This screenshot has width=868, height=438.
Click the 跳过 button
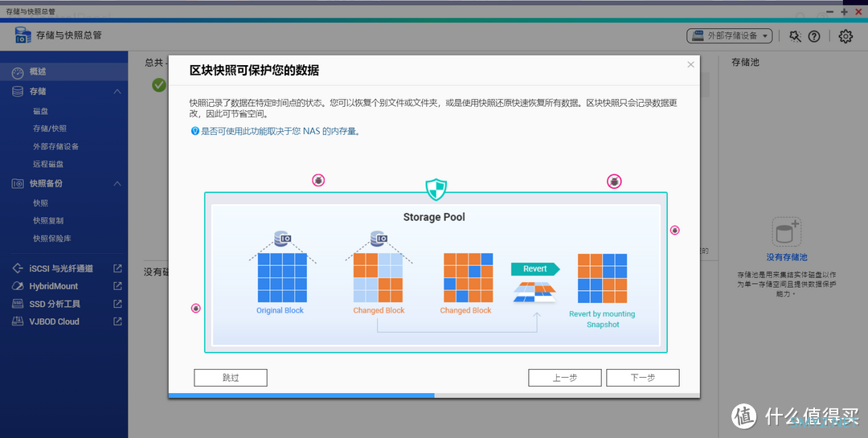[231, 378]
